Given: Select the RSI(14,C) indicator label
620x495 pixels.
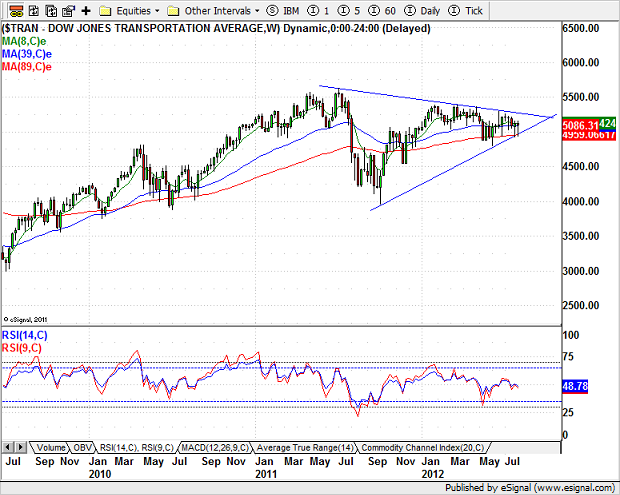Looking at the screenshot, I should tap(25, 335).
